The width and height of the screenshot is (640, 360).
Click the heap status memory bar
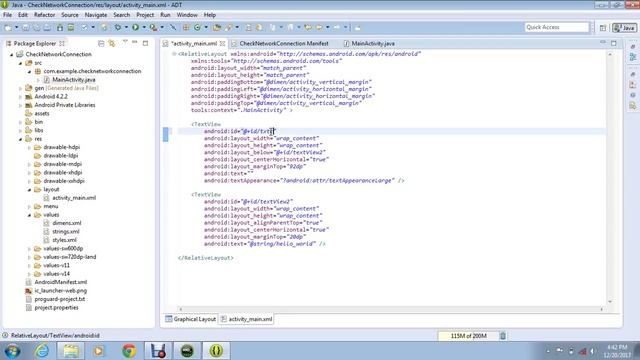[x=468, y=336]
